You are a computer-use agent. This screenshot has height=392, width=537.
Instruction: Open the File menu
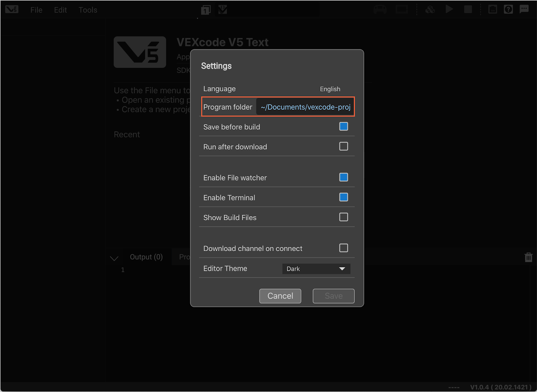click(x=36, y=10)
